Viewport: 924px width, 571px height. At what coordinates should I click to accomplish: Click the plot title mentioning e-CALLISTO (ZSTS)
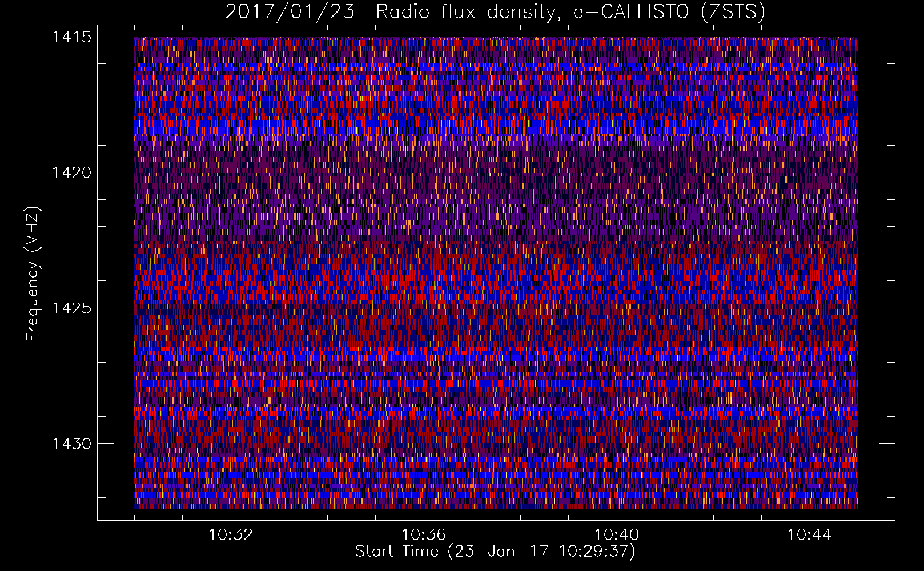pyautogui.click(x=495, y=11)
